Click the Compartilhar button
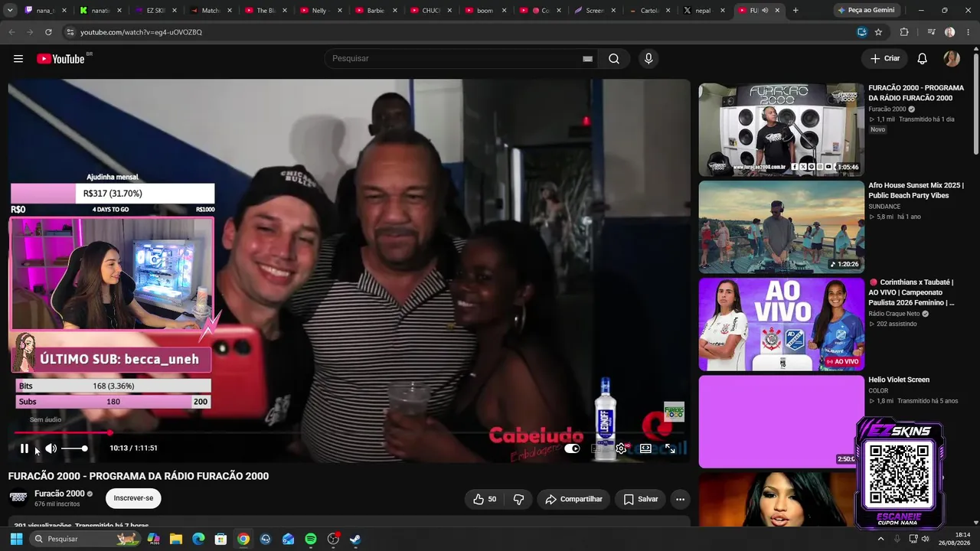Image resolution: width=980 pixels, height=551 pixels. tap(573, 499)
